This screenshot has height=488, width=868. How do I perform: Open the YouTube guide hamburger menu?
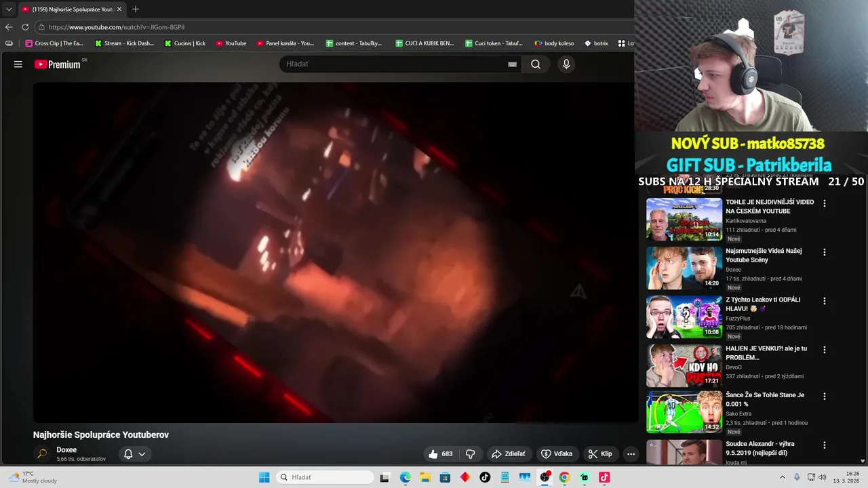[18, 64]
